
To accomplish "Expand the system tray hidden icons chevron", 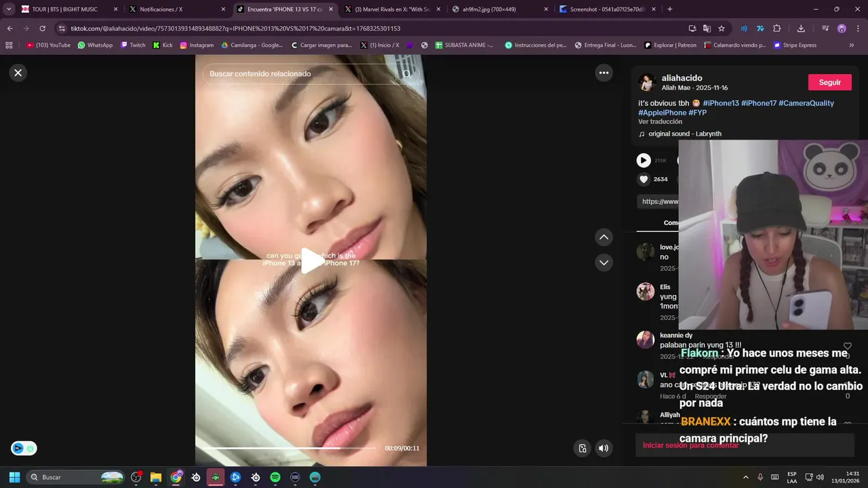I will [x=746, y=477].
